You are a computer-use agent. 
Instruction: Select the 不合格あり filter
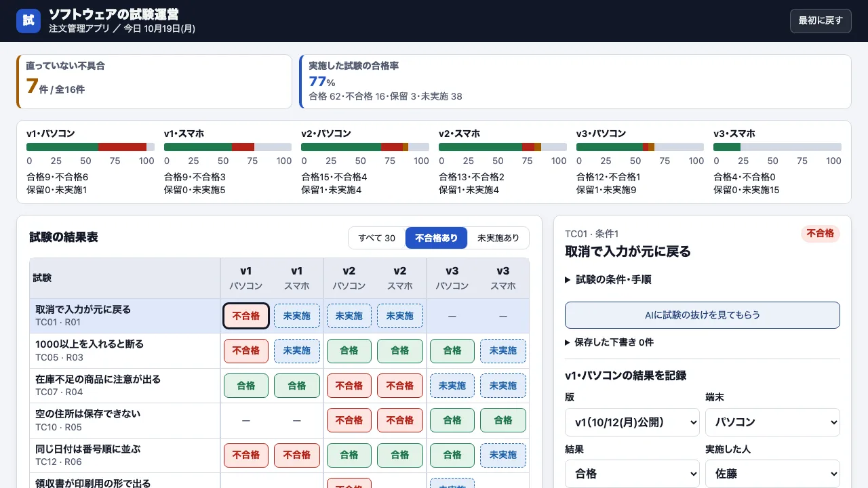pos(436,238)
